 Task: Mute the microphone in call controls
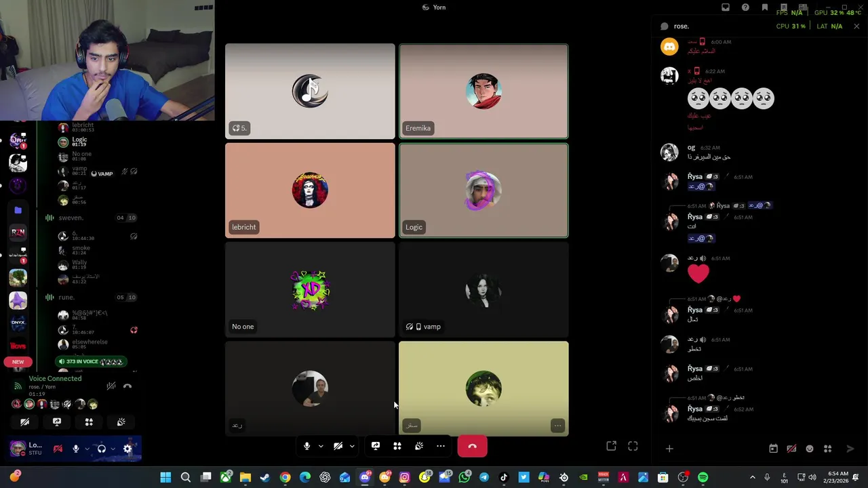click(307, 446)
